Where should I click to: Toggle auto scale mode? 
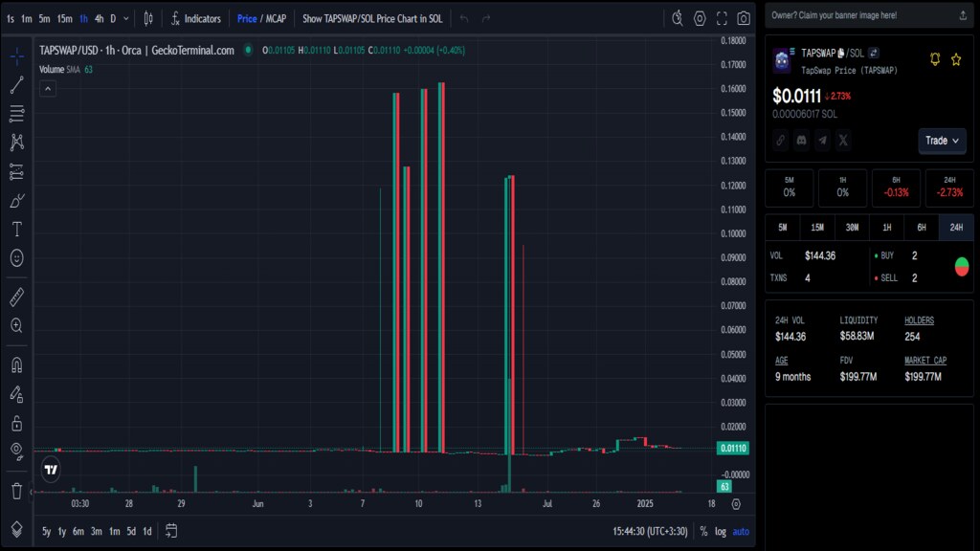pos(741,531)
